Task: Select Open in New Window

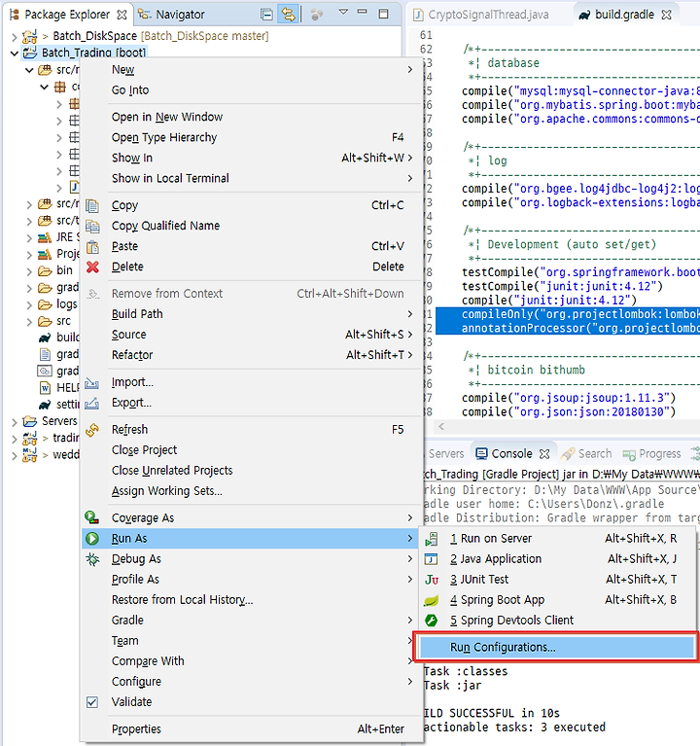Action: pyautogui.click(x=252, y=117)
